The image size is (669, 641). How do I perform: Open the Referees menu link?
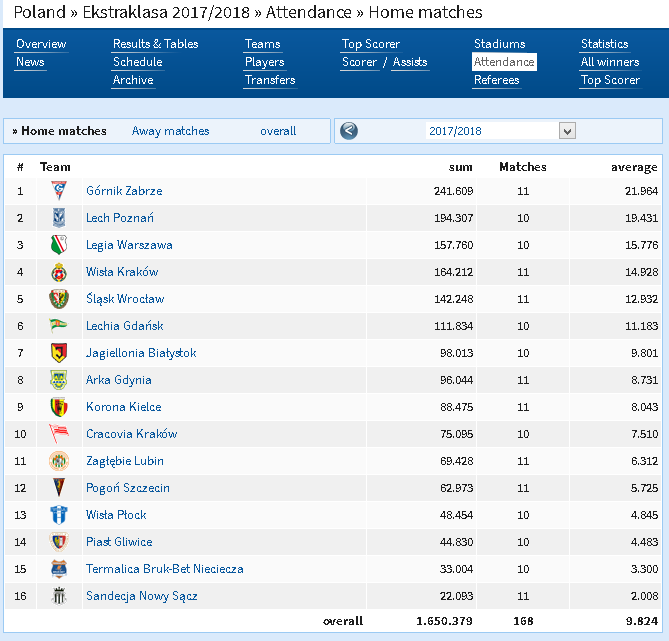tap(497, 80)
